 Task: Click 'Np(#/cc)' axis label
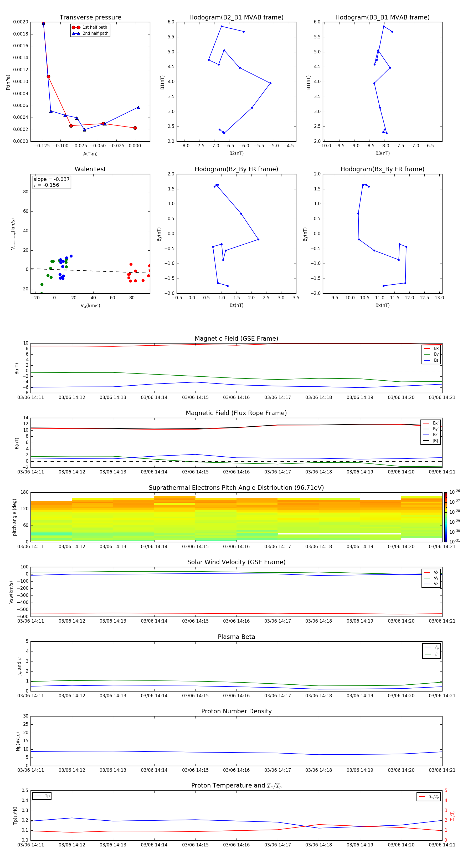tap(18, 741)
